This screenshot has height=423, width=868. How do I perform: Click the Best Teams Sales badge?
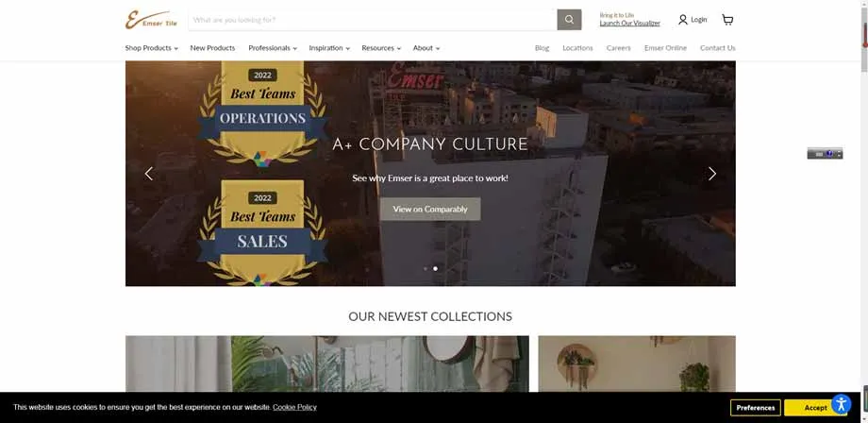[262, 232]
